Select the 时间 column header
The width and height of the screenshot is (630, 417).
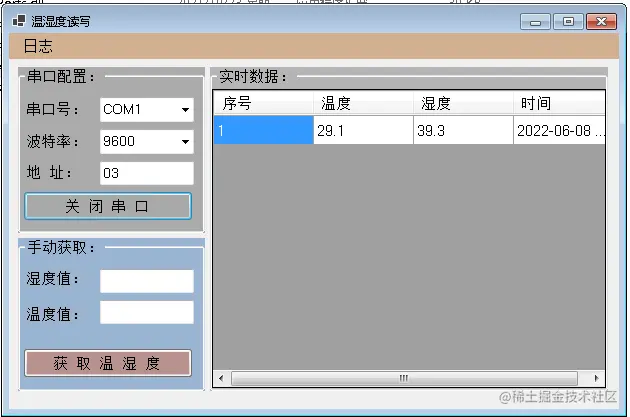click(x=559, y=103)
